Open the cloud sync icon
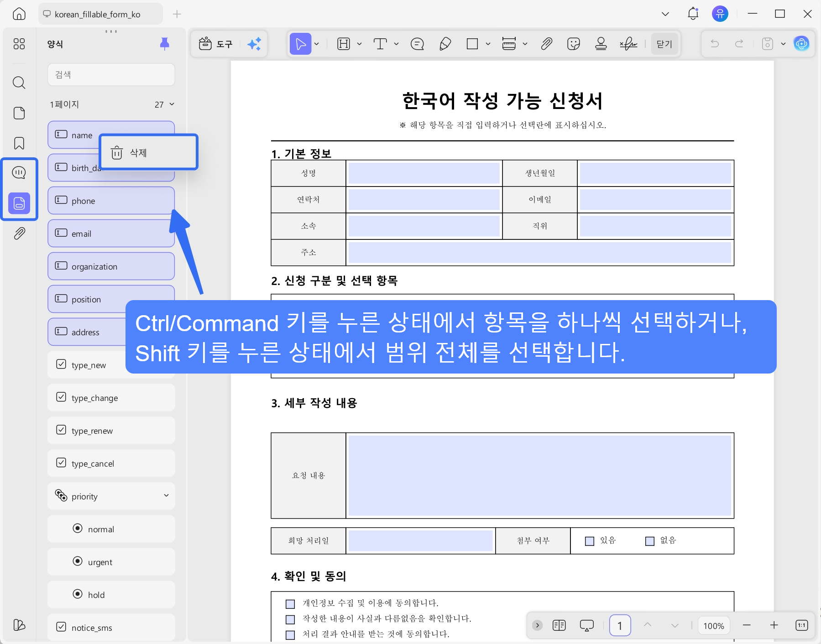The height and width of the screenshot is (644, 821). (801, 44)
